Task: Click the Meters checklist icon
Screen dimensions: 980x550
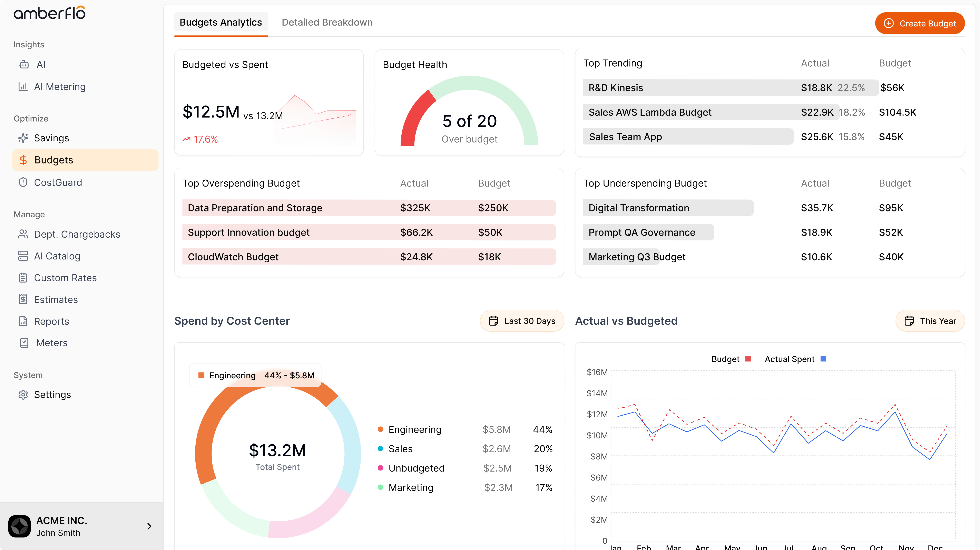Action: coord(24,343)
